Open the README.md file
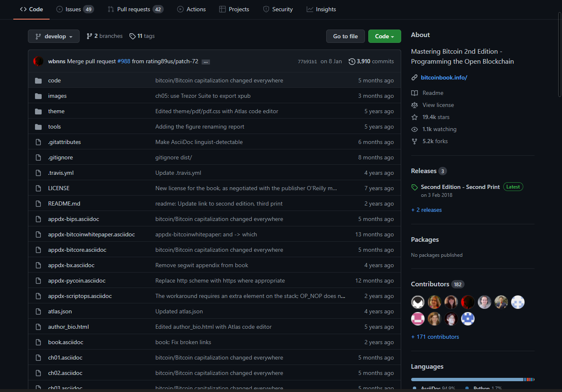The image size is (562, 392). (64, 204)
